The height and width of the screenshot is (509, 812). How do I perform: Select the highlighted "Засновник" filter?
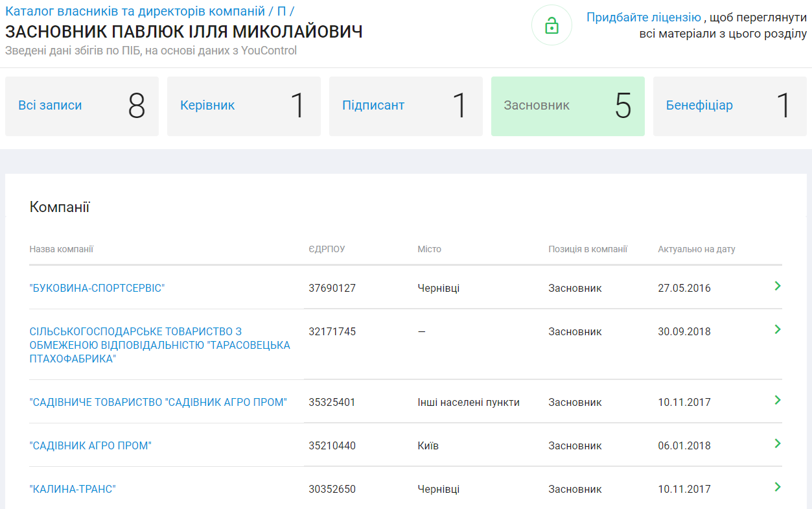tap(568, 106)
